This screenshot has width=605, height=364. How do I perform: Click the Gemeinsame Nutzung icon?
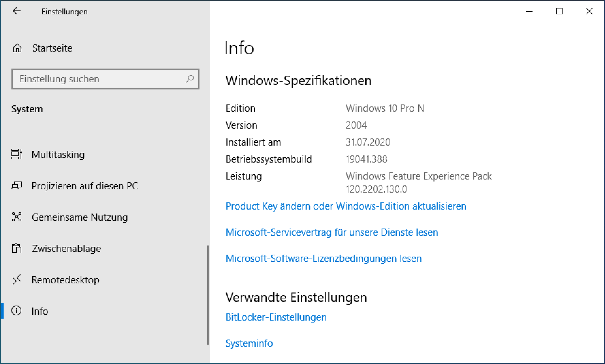click(17, 217)
